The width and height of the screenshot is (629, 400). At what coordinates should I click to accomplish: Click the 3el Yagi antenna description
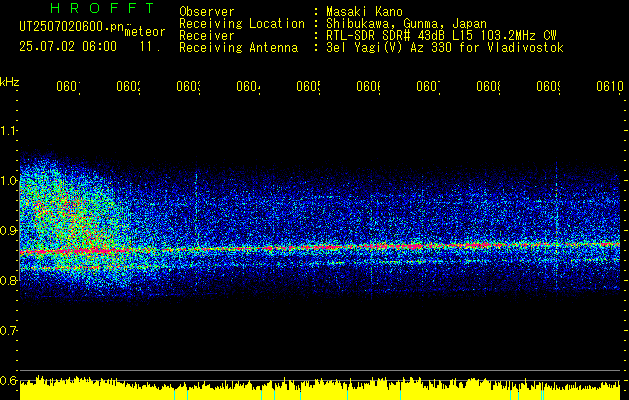445,48
